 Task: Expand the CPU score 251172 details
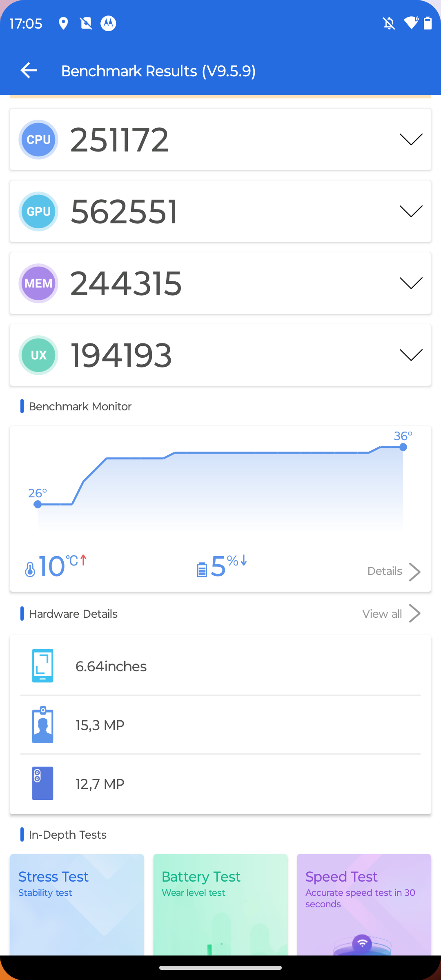[x=411, y=140]
